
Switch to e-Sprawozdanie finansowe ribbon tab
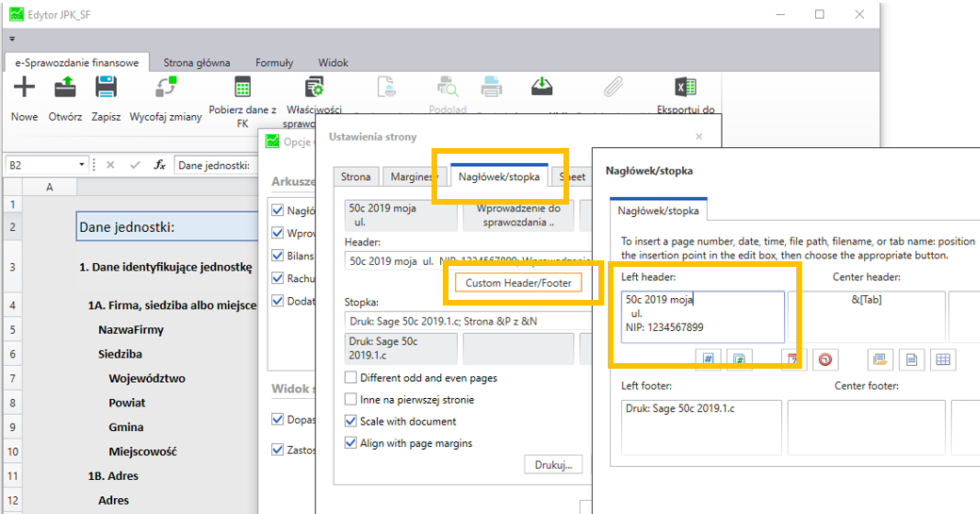(x=77, y=62)
